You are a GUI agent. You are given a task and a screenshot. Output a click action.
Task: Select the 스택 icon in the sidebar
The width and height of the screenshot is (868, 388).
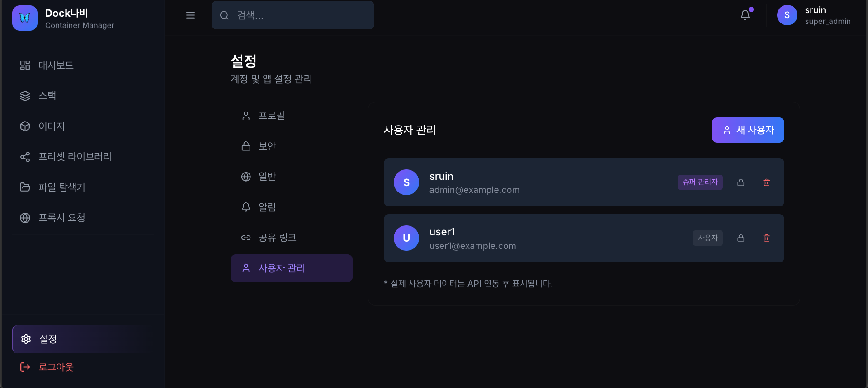[x=25, y=95]
